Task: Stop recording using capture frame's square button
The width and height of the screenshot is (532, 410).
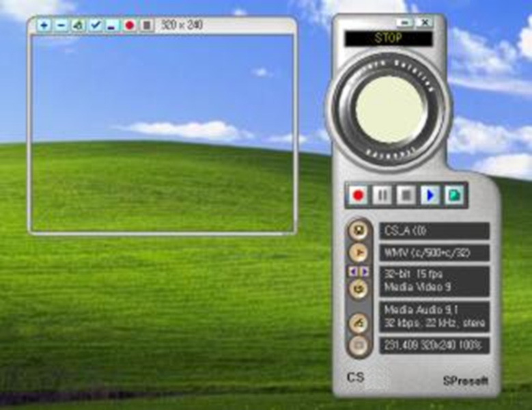Action: pyautogui.click(x=147, y=25)
